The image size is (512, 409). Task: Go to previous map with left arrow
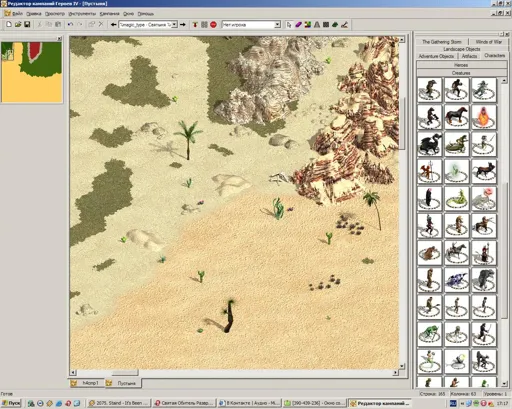113,25
